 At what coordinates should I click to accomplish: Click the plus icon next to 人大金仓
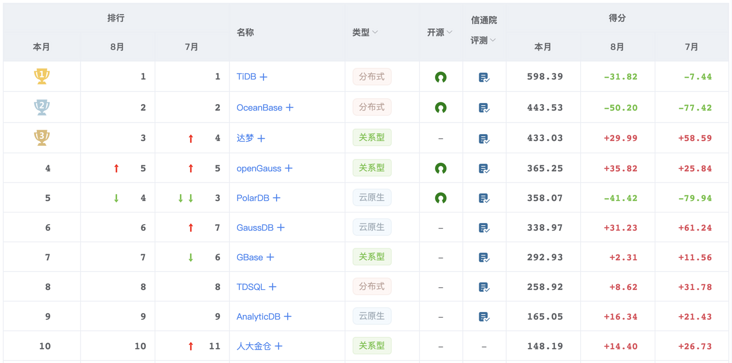pyautogui.click(x=278, y=346)
